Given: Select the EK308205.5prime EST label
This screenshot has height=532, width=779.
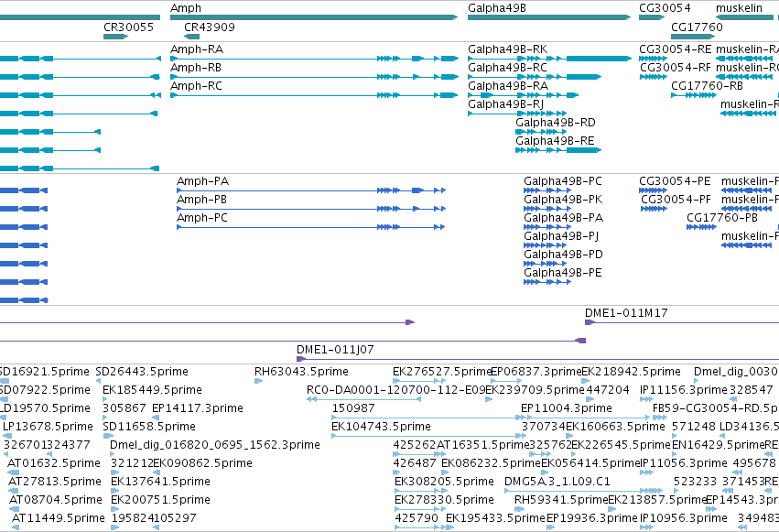Looking at the screenshot, I should [444, 483].
